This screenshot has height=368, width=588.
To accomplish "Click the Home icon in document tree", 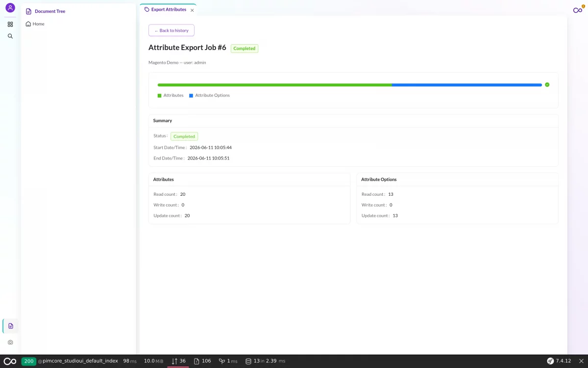I will point(28,24).
